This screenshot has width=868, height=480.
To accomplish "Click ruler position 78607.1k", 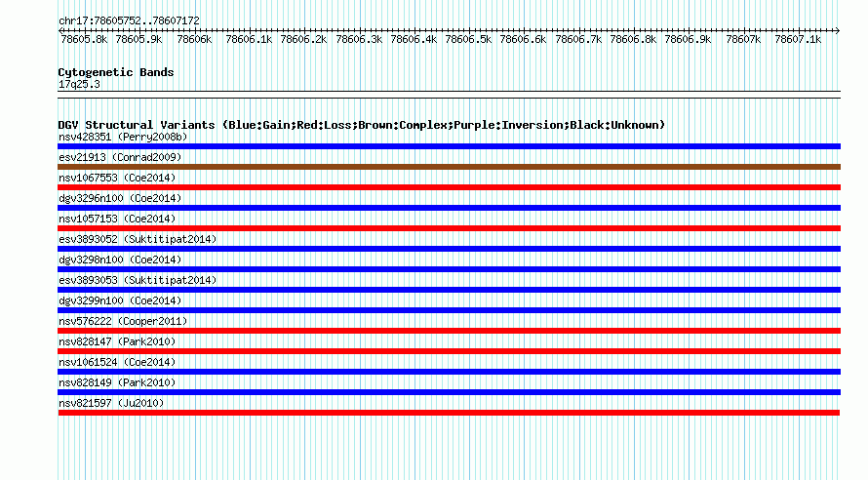I will click(798, 39).
